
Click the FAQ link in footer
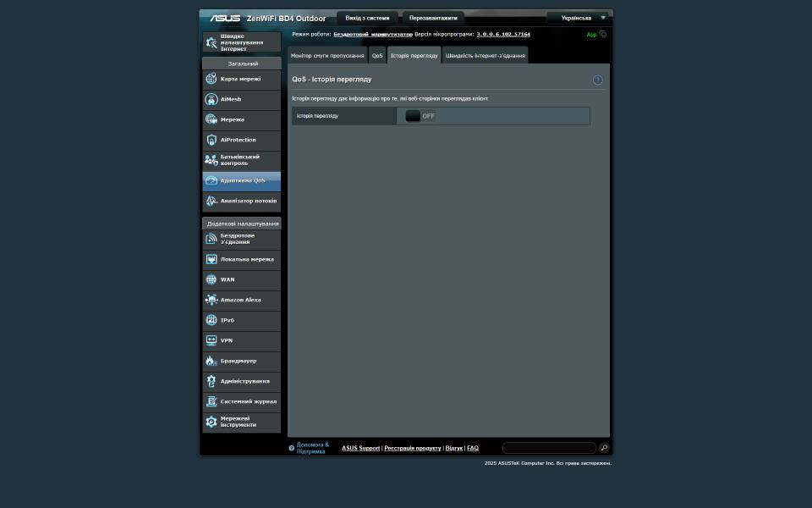pyautogui.click(x=472, y=448)
